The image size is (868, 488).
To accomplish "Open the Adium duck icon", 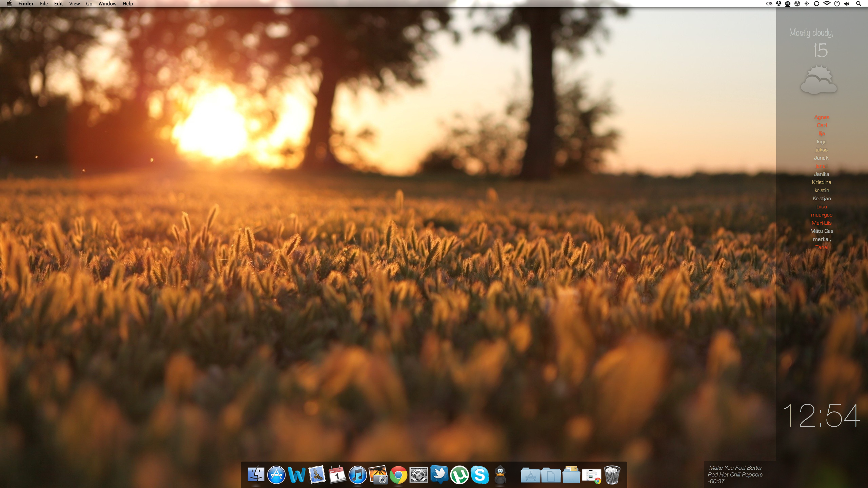I will [x=500, y=475].
